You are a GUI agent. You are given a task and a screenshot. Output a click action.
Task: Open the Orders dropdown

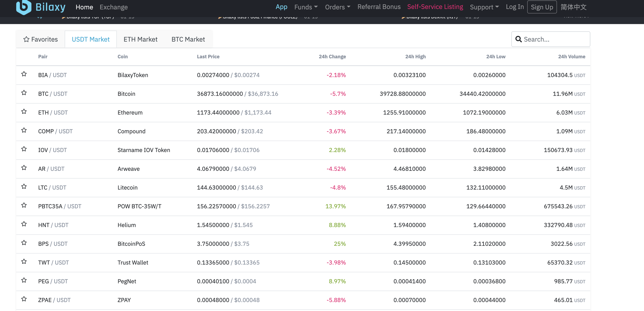tap(337, 7)
